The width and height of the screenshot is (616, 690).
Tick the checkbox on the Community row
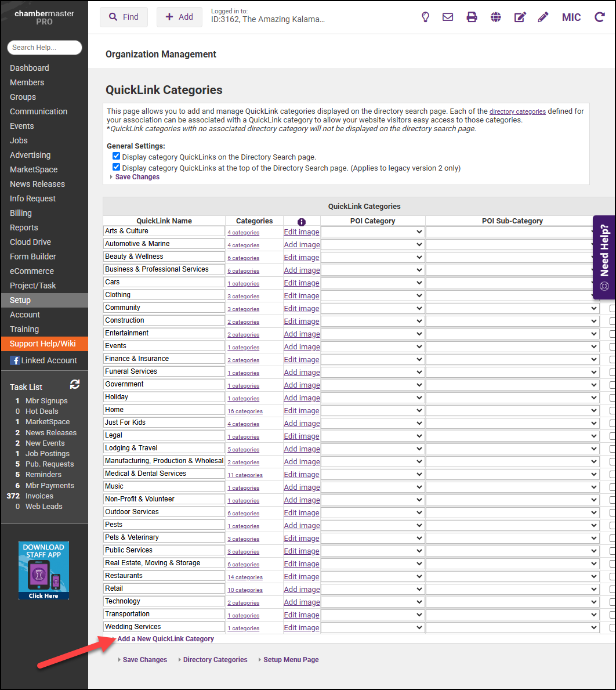click(612, 309)
